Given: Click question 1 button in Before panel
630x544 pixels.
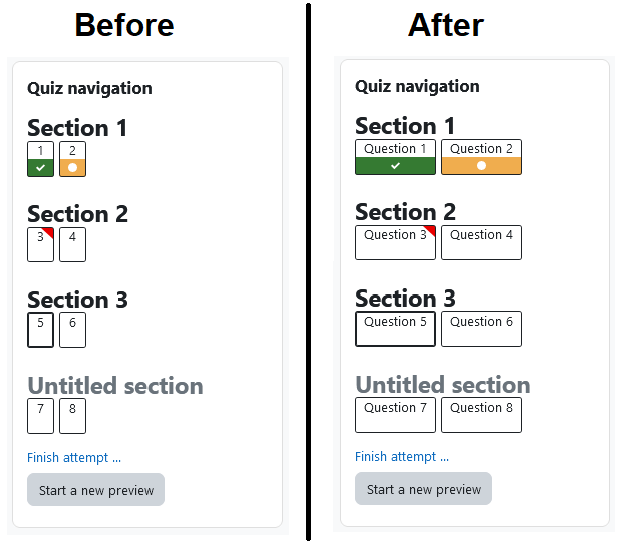Looking at the screenshot, I should coord(40,159).
